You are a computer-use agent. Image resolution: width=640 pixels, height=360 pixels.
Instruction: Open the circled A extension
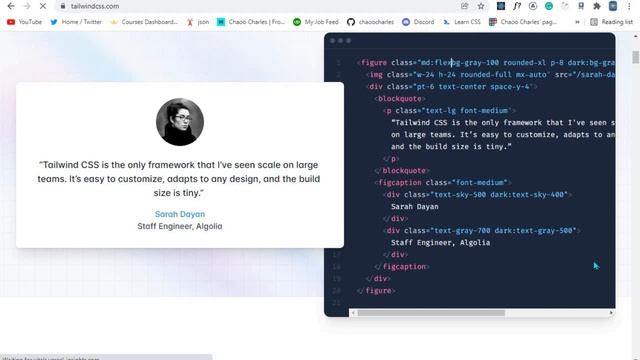tap(533, 6)
